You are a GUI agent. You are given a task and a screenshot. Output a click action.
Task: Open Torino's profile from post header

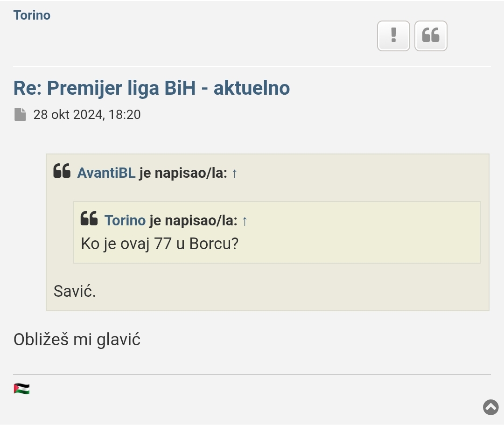pos(32,15)
